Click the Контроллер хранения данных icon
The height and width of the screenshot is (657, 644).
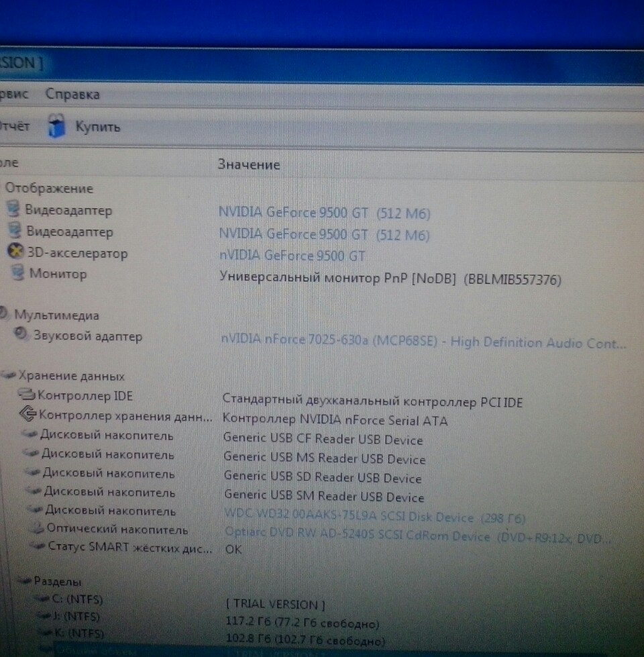point(28,414)
